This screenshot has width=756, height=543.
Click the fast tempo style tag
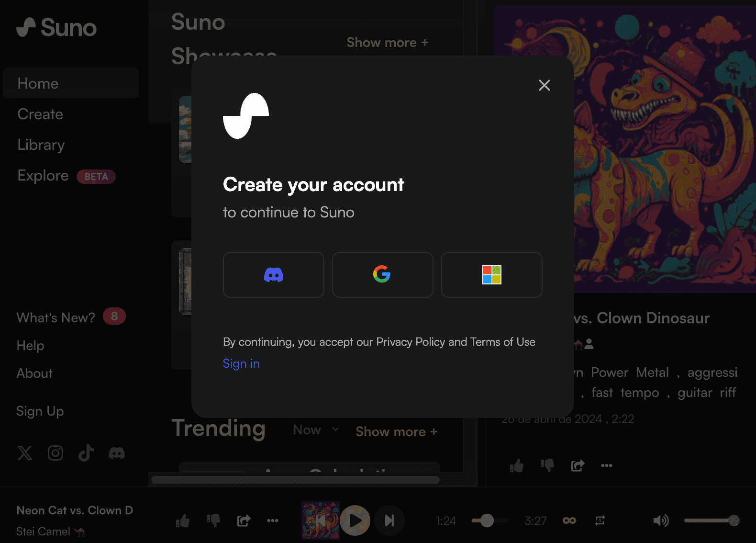[625, 393]
